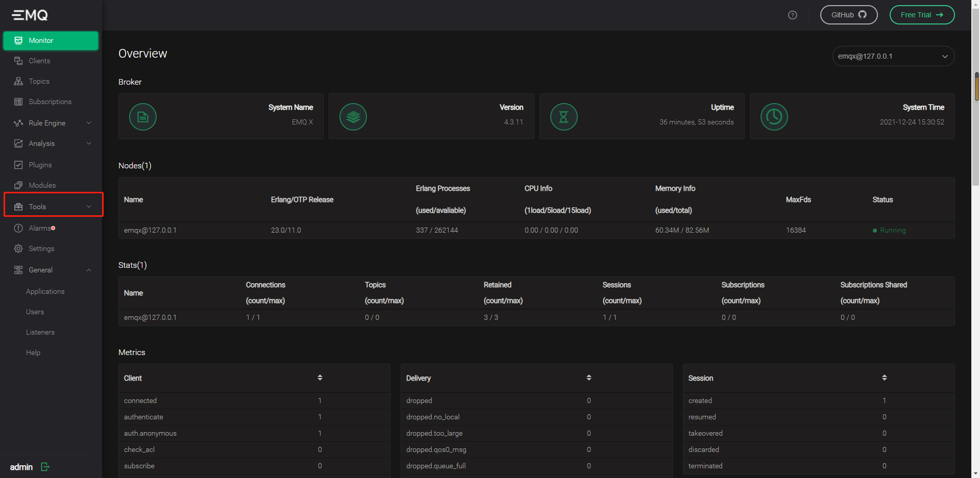This screenshot has height=478, width=980.
Task: Click the General sidebar icon
Action: [18, 270]
